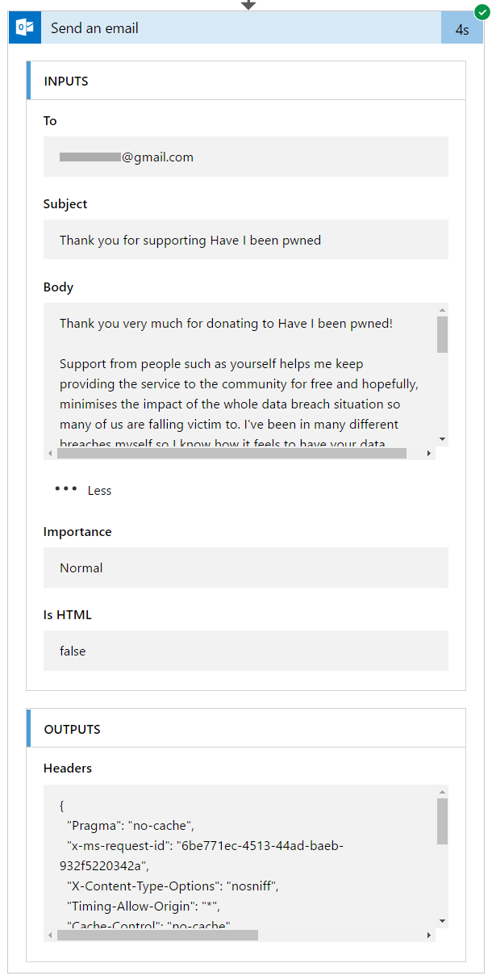Click the Body box scroll up arrow
Image resolution: width=492 pixels, height=980 pixels.
coord(442,310)
